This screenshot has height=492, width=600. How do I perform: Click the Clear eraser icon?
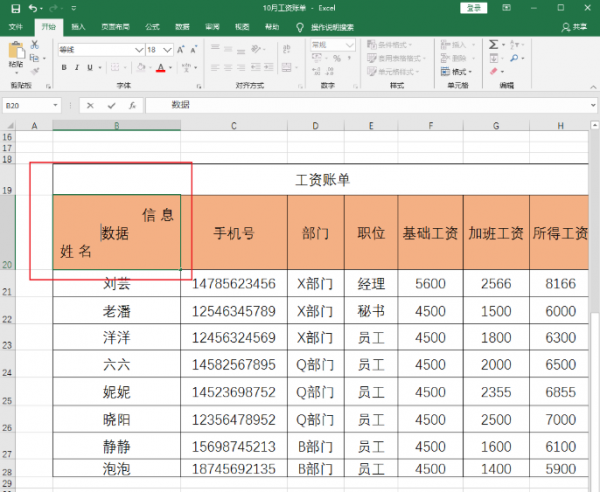click(494, 71)
